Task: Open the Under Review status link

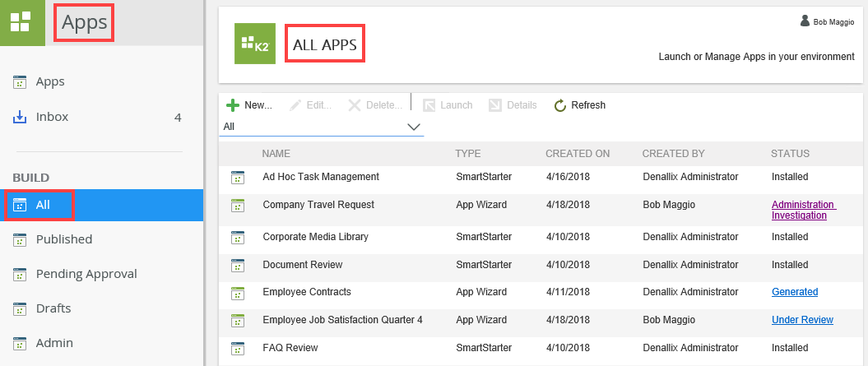Action: point(801,320)
